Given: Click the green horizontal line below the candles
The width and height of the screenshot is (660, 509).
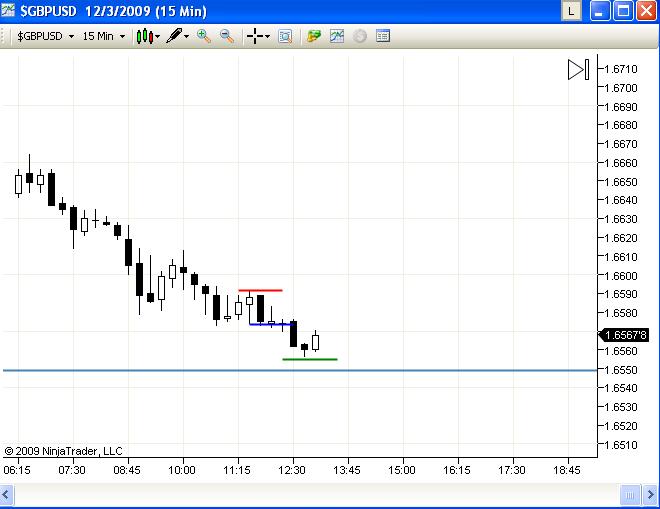Looking at the screenshot, I should pos(310,359).
